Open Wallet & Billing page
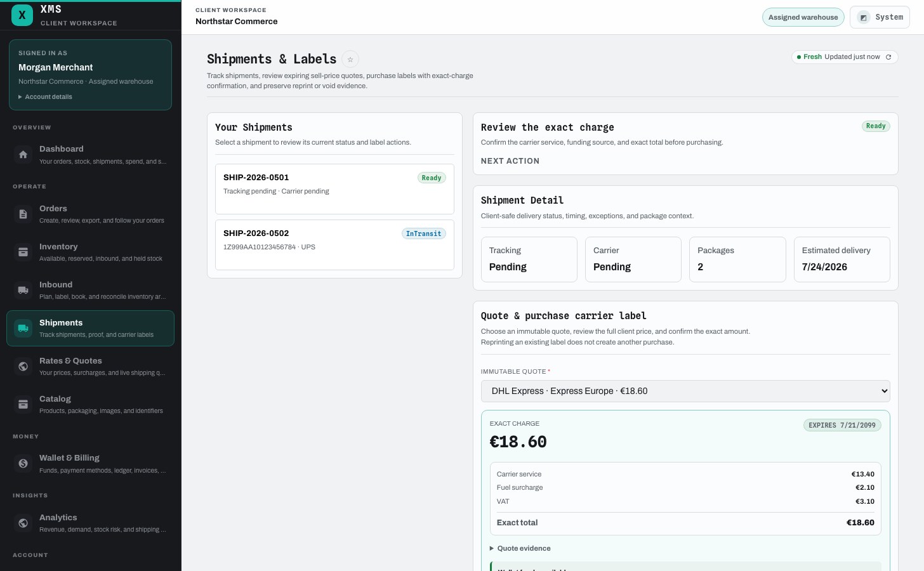This screenshot has width=924, height=571. [x=90, y=463]
